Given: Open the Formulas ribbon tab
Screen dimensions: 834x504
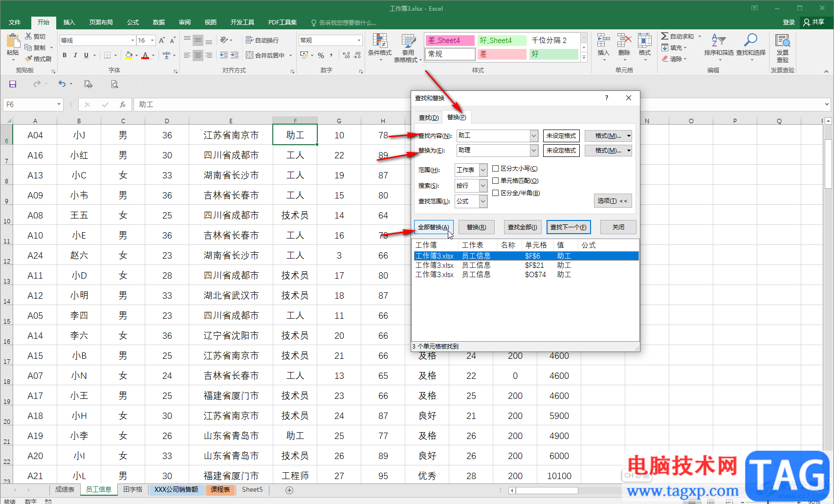Looking at the screenshot, I should [x=133, y=22].
